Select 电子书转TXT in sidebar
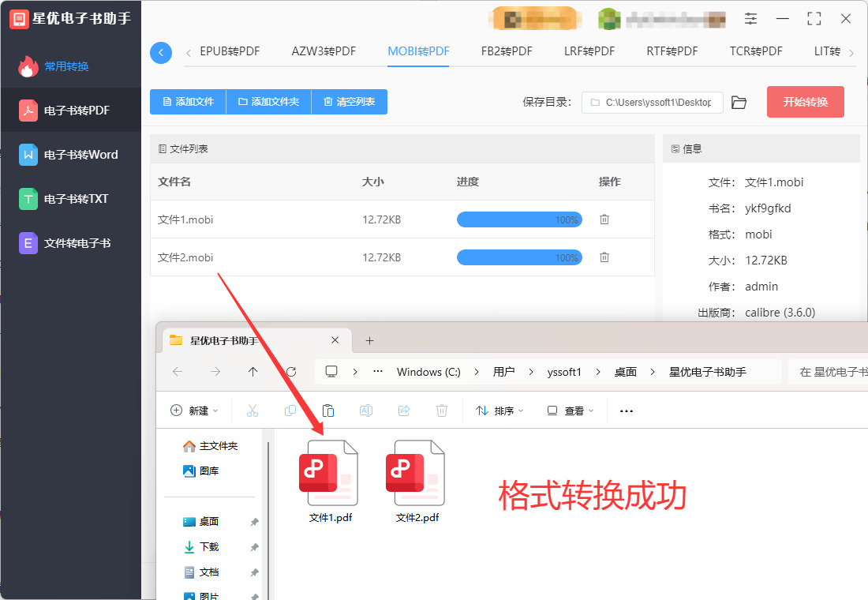Screen dimensions: 868x600 coord(71,199)
